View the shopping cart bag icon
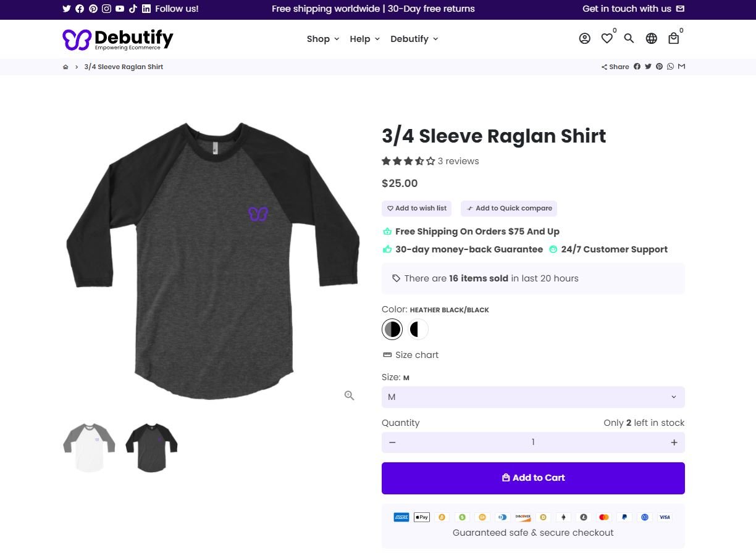Screen dimensions: 756x553 [673, 38]
